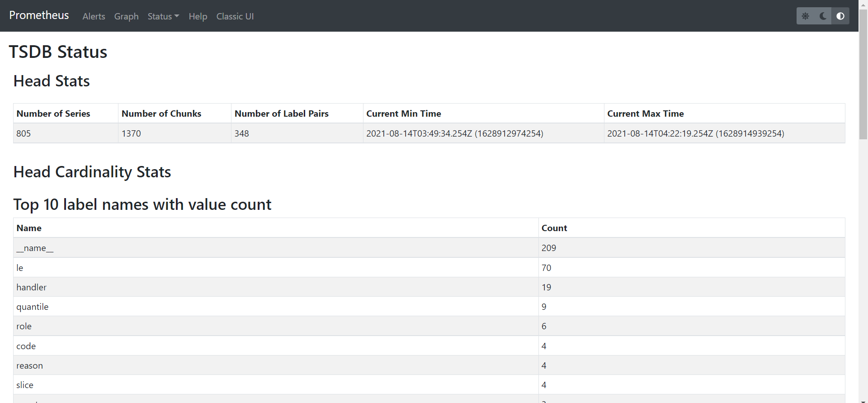Select the min time 2021-08-14T03:49:34.254Z value
Viewport: 868px width, 403px height.
coord(455,133)
